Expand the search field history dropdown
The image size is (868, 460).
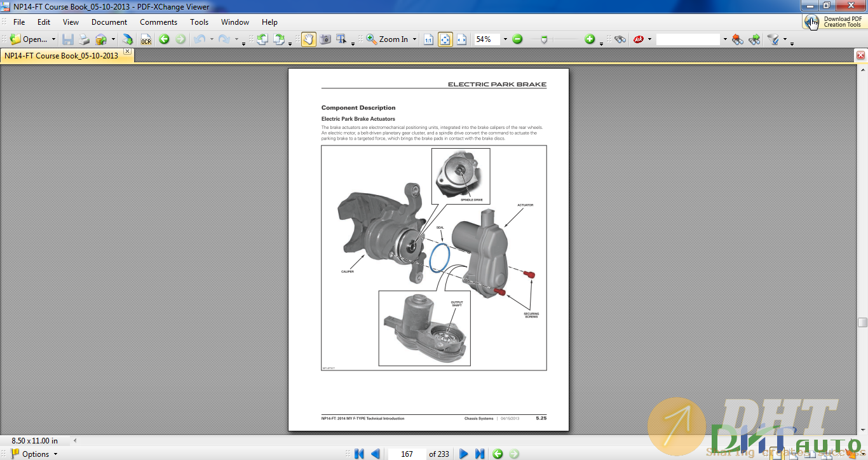click(725, 39)
